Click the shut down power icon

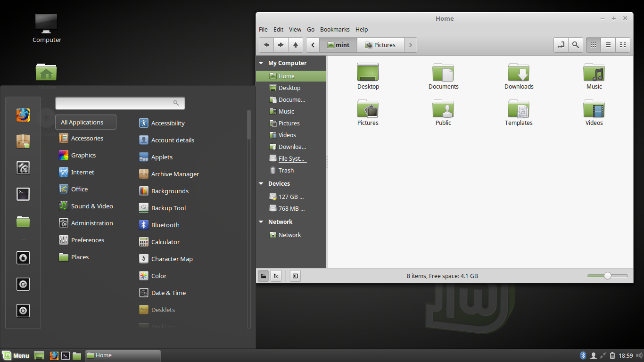(23, 310)
